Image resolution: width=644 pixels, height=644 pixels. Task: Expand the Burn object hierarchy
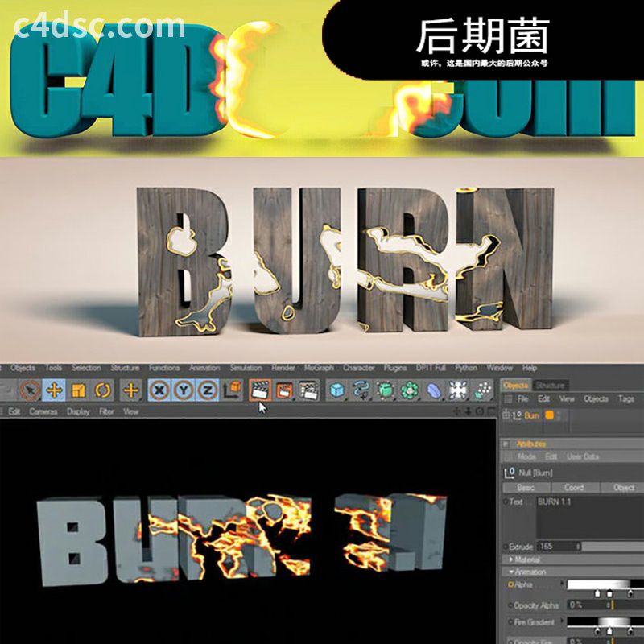506,415
